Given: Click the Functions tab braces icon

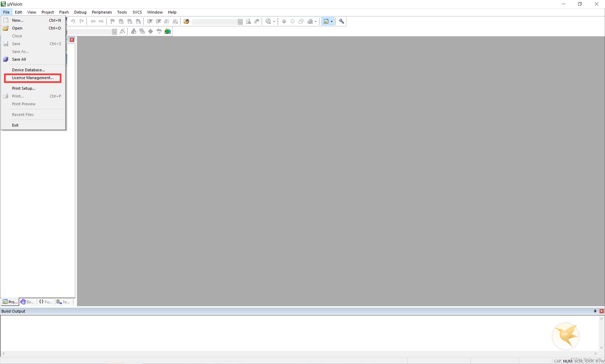Looking at the screenshot, I should coord(41,302).
